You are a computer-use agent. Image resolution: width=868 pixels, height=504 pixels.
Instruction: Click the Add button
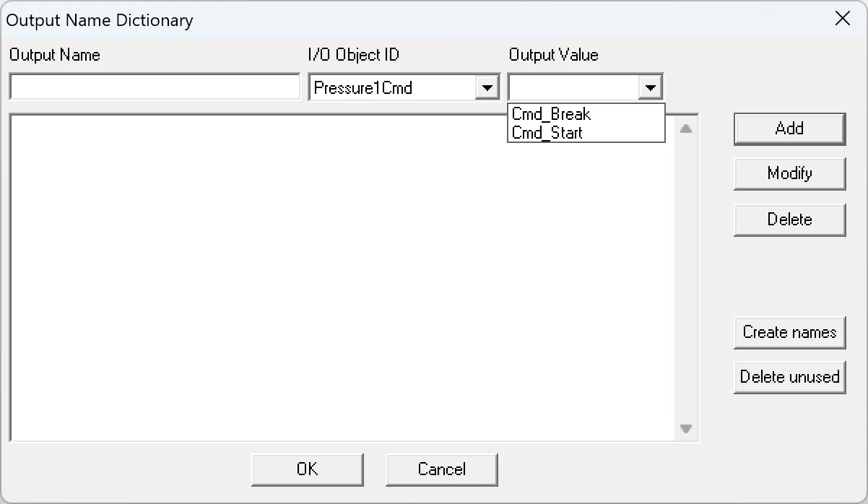[789, 129]
